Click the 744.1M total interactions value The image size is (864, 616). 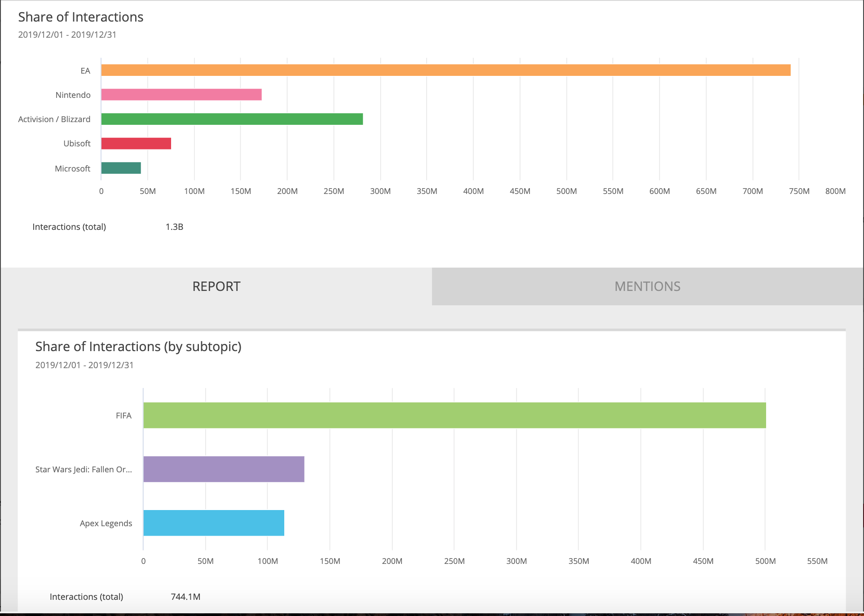tap(185, 597)
